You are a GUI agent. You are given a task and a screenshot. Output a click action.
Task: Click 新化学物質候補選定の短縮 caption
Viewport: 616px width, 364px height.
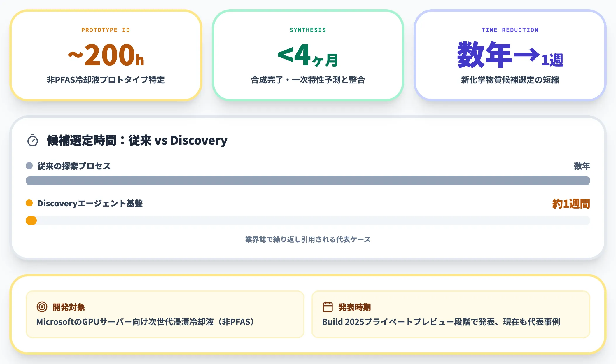(510, 80)
